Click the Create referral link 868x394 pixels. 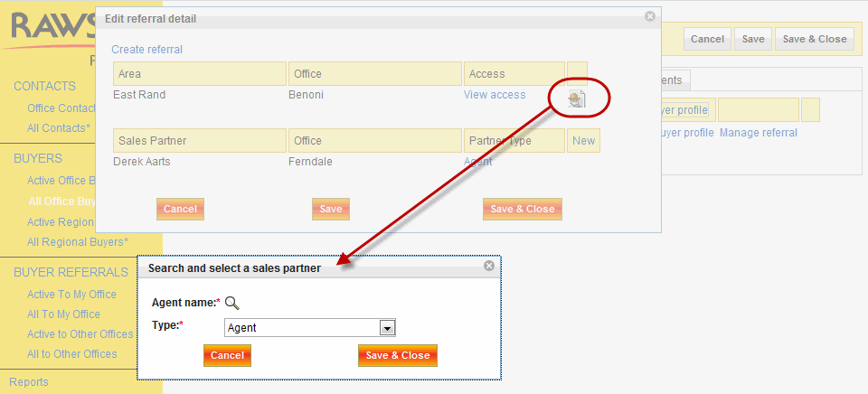tap(146, 50)
